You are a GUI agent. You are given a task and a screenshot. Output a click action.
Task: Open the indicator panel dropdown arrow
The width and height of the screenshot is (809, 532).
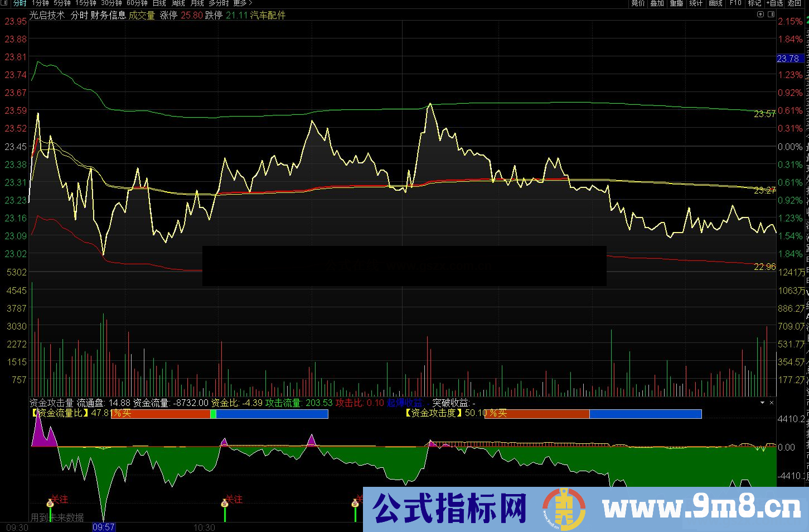click(762, 402)
